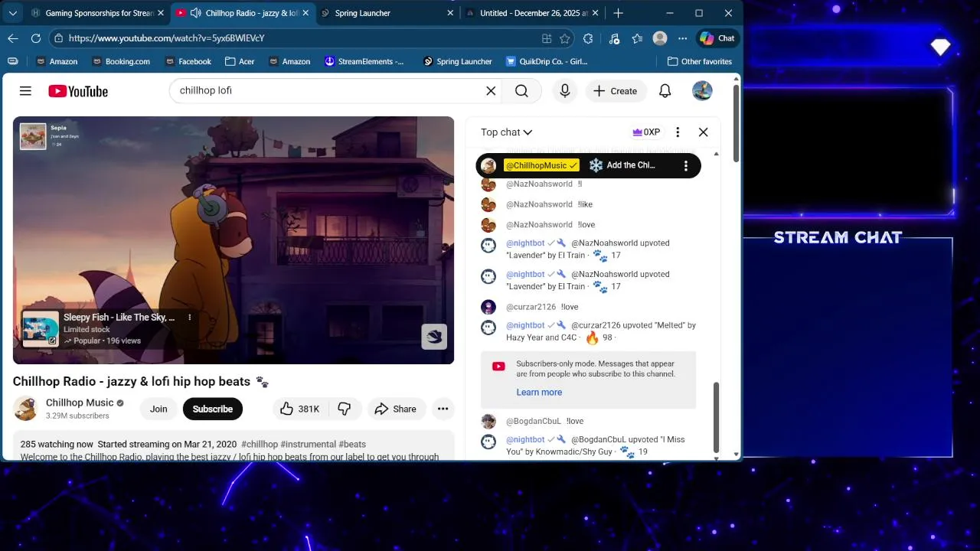Image resolution: width=980 pixels, height=551 pixels.
Task: Subscribe to Chillhop Music
Action: tap(213, 409)
